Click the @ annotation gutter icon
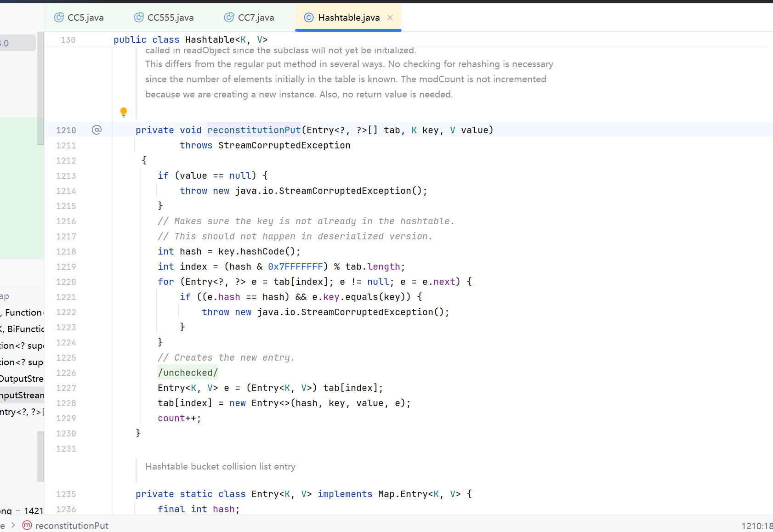Image resolution: width=773 pixels, height=532 pixels. pos(97,130)
